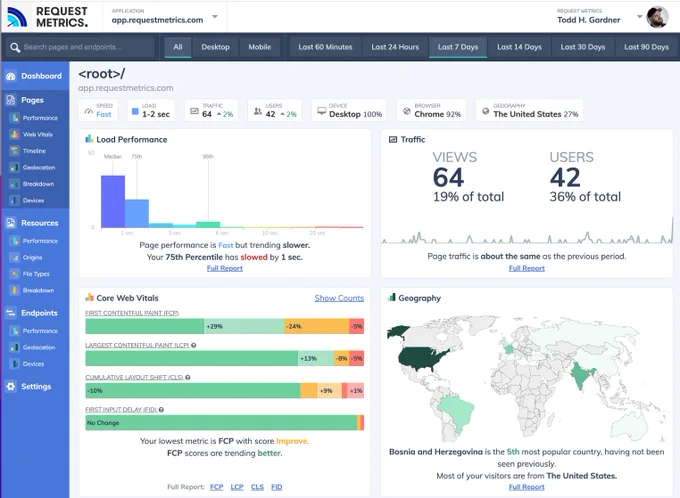Open Load Performance Full Report link
Image resolution: width=680 pixels, height=498 pixels.
tap(225, 269)
